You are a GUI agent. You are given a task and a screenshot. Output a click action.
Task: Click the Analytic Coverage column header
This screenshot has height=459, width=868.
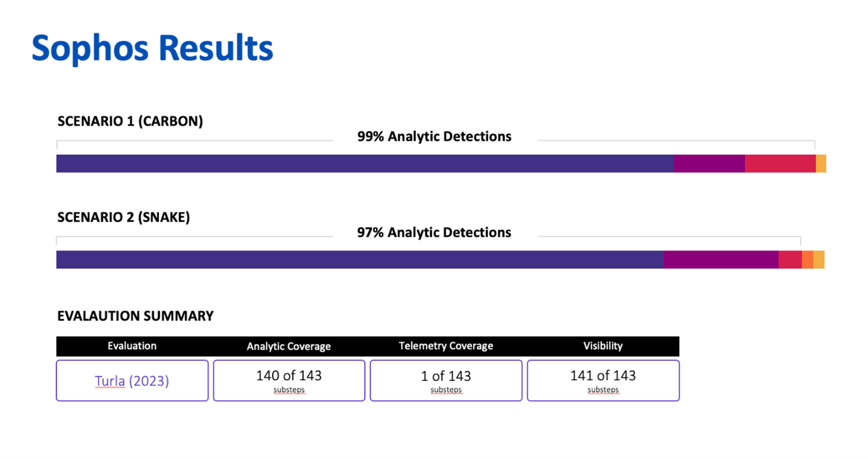click(x=288, y=346)
